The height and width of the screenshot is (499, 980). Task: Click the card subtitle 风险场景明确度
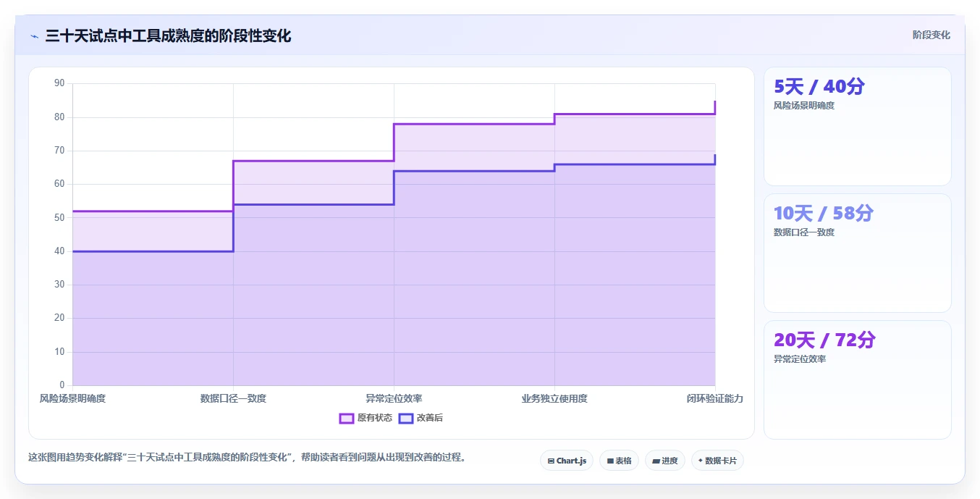point(804,106)
